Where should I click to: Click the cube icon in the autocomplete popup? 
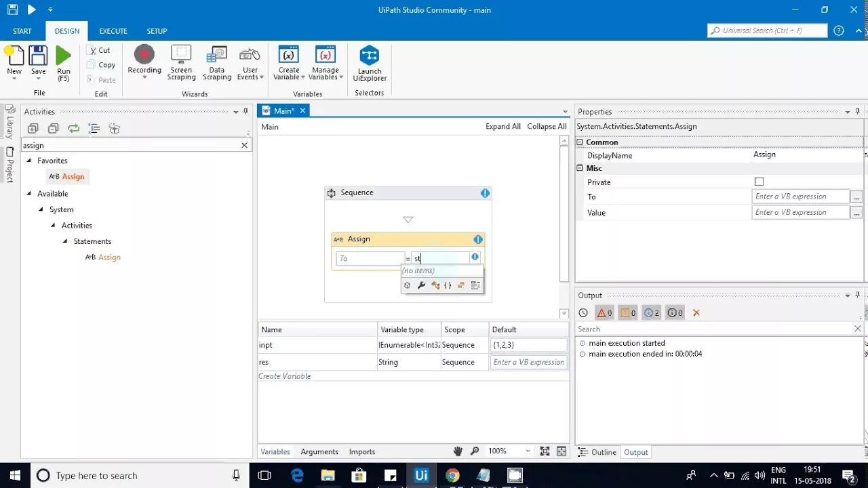408,285
